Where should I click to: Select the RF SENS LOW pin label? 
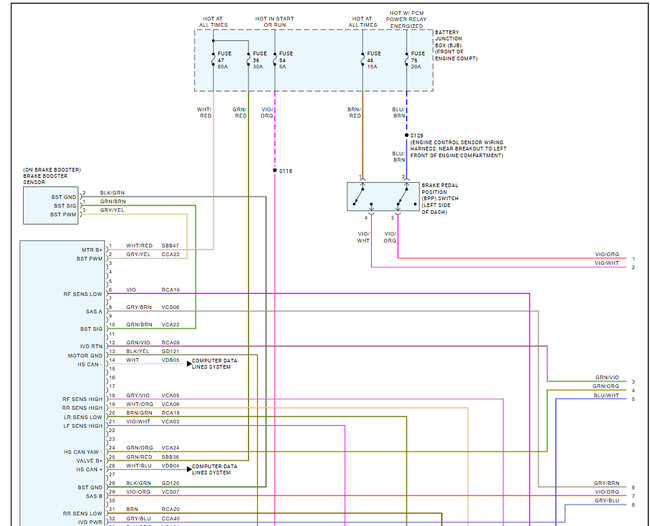pos(82,294)
